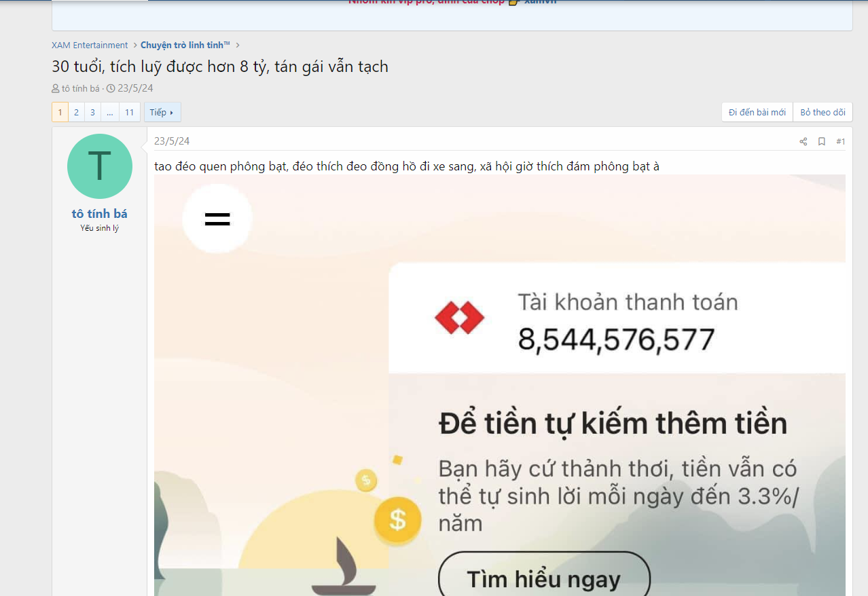Bookmark post #1 using the bookmark icon
868x596 pixels.
pyautogui.click(x=822, y=141)
